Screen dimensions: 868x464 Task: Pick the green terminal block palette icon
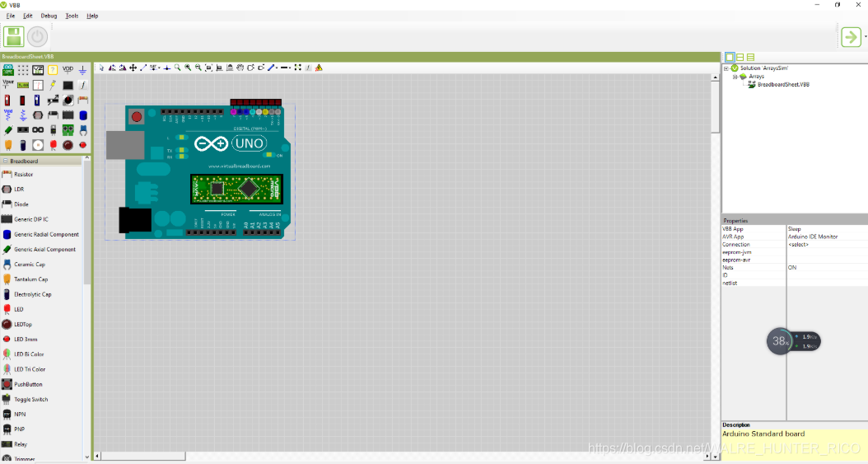point(68,130)
